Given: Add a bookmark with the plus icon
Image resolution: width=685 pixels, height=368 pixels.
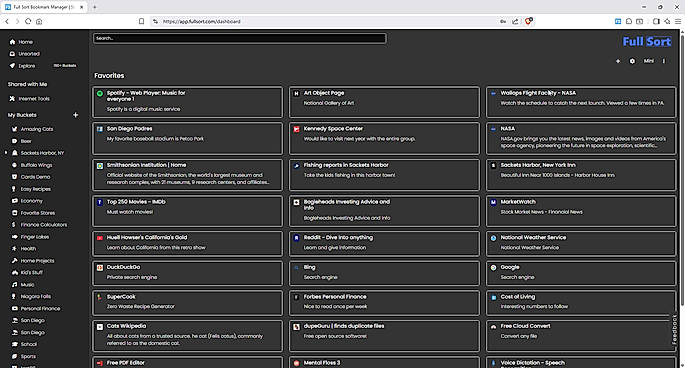Looking at the screenshot, I should 618,61.
